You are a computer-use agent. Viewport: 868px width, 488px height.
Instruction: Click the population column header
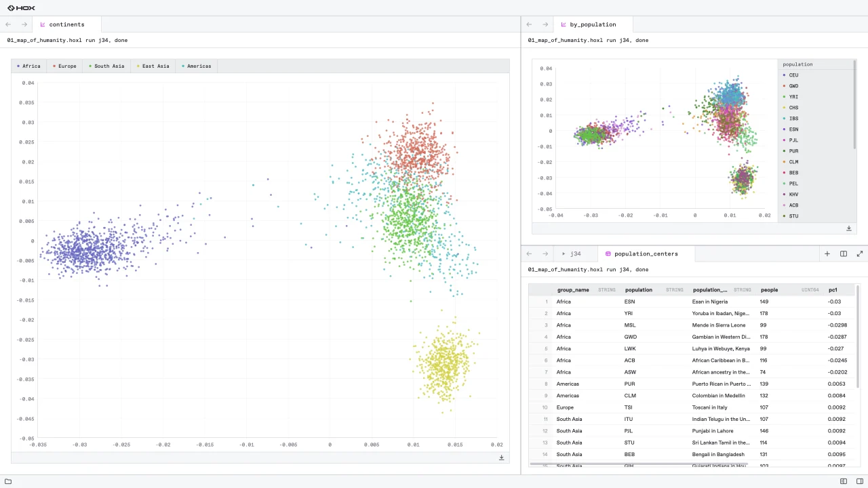(x=654, y=289)
